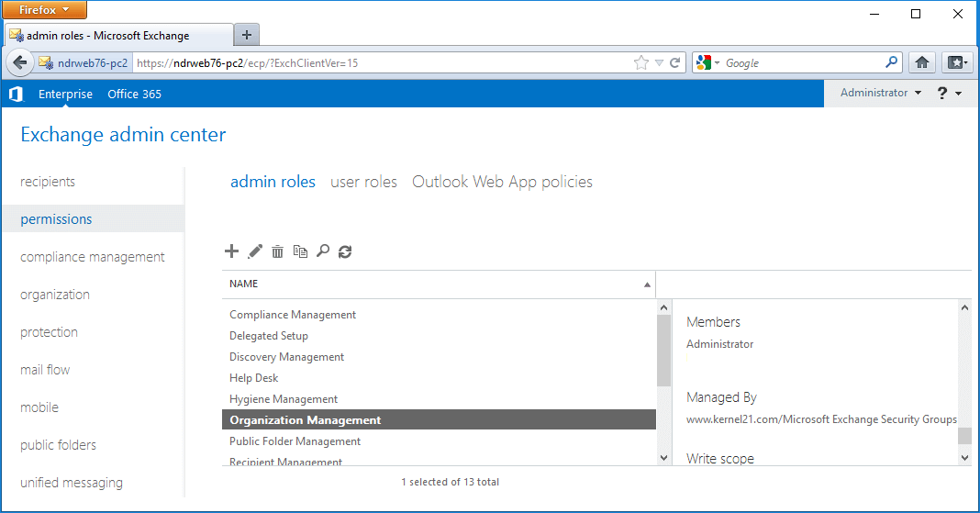Click the NAME column header
Viewport: 980px width, 513px height.
(439, 284)
